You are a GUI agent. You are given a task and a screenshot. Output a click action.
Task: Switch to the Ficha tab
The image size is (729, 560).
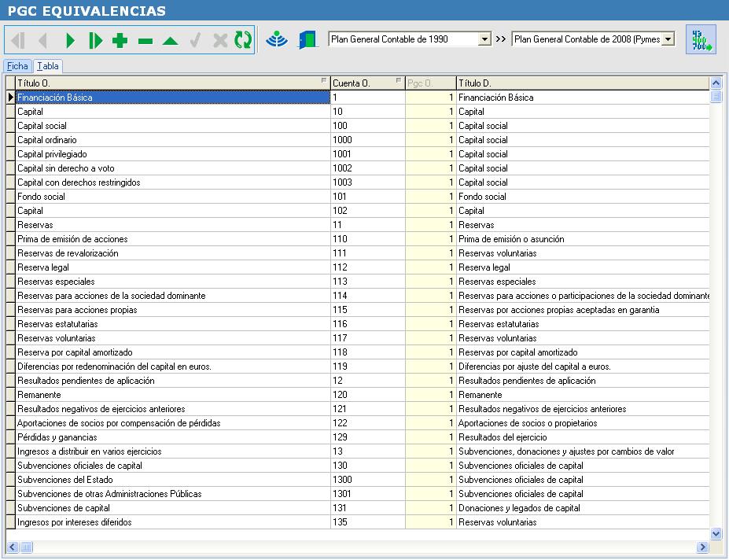[17, 66]
